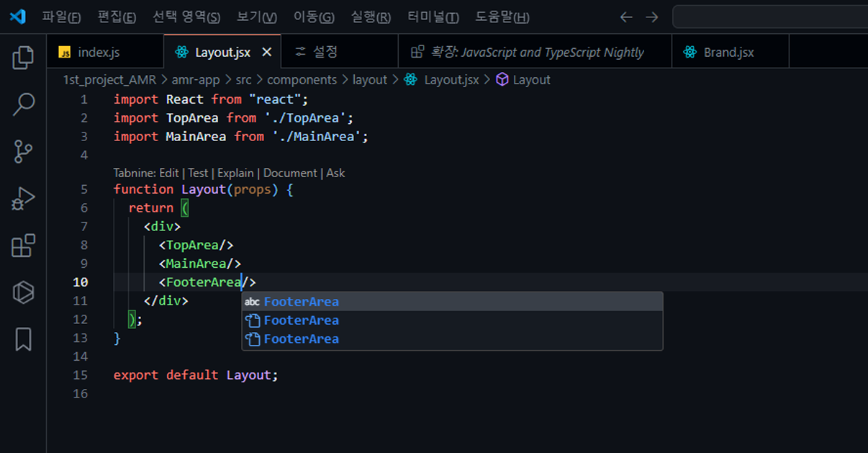Open the 선택 영역(S) menu
This screenshot has width=868, height=453.
pyautogui.click(x=186, y=17)
